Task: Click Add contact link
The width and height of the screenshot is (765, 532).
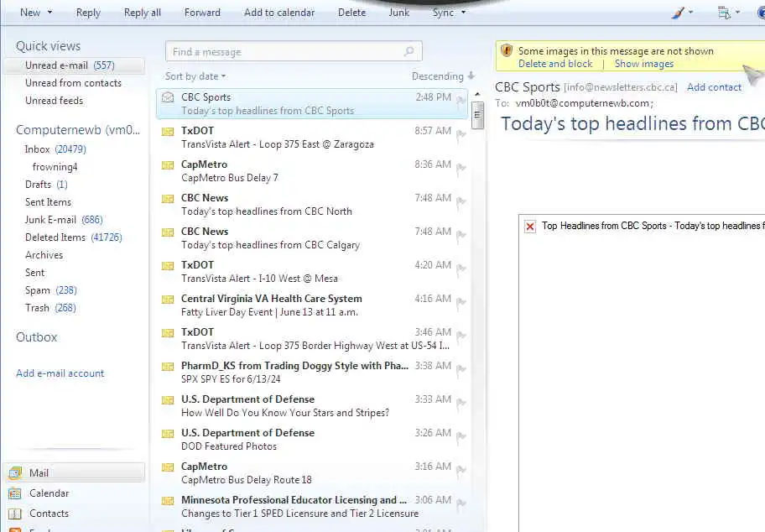Action: click(x=715, y=87)
